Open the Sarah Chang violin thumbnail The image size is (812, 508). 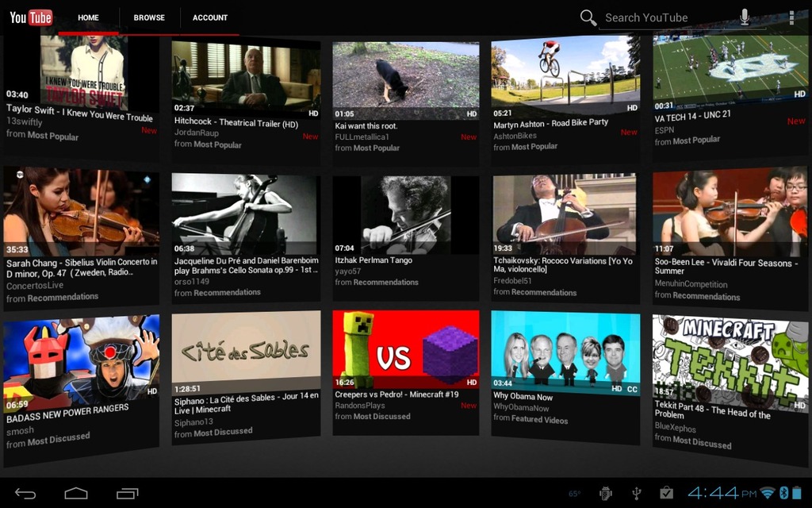[x=82, y=212]
